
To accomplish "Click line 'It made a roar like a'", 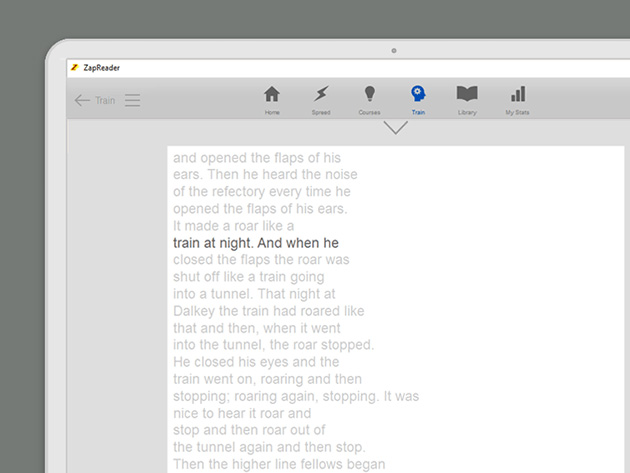I will [x=233, y=226].
